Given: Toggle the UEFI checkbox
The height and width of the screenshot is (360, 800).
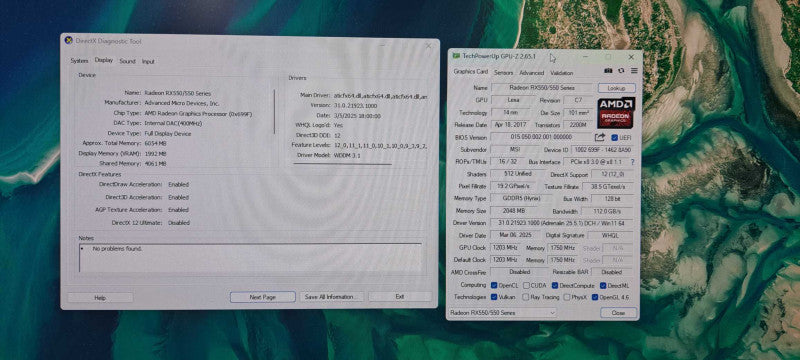Looking at the screenshot, I should (x=614, y=138).
